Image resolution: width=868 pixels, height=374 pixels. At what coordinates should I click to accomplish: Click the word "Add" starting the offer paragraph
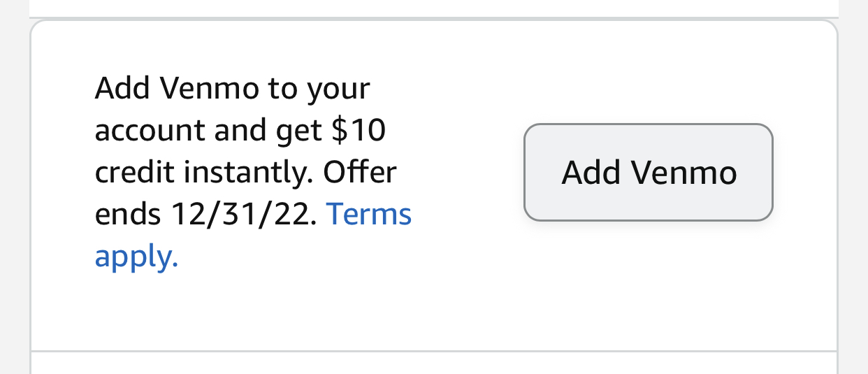[122, 89]
